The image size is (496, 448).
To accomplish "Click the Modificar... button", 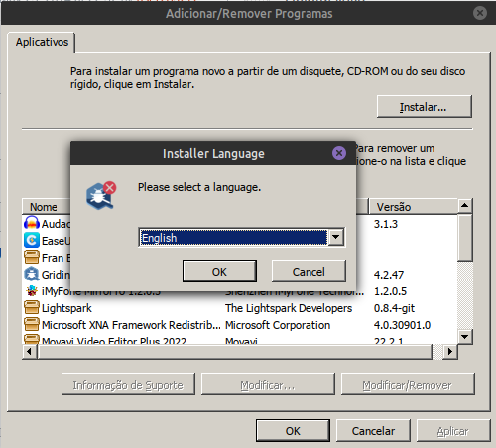I will pyautogui.click(x=268, y=385).
